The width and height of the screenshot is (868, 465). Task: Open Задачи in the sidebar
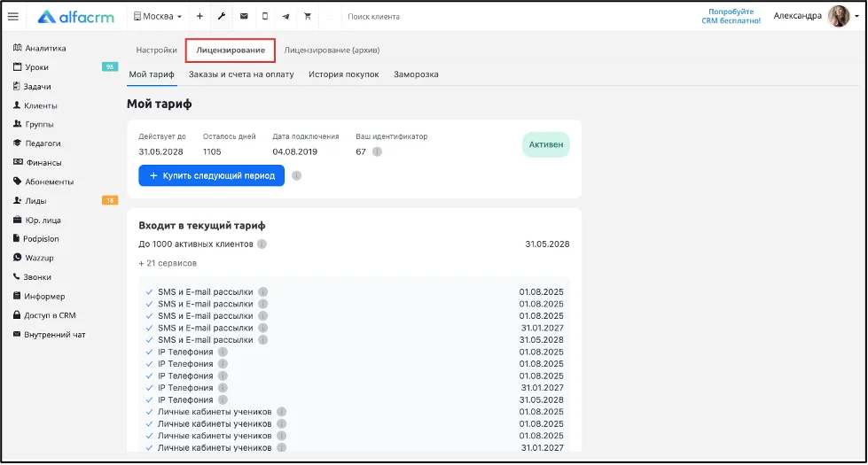[32, 86]
